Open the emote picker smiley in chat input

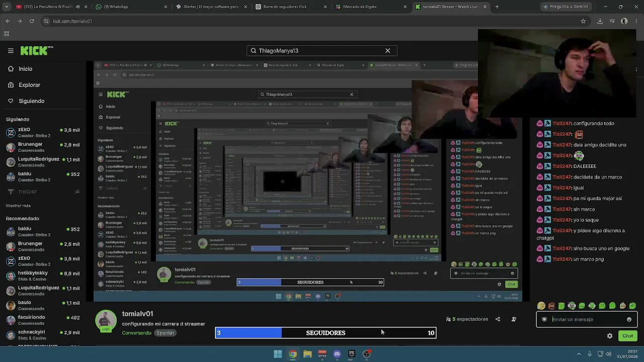coord(629,319)
